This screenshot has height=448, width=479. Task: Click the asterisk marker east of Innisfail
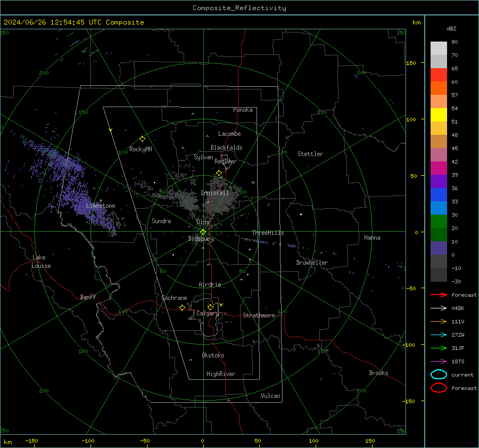[x=253, y=183]
